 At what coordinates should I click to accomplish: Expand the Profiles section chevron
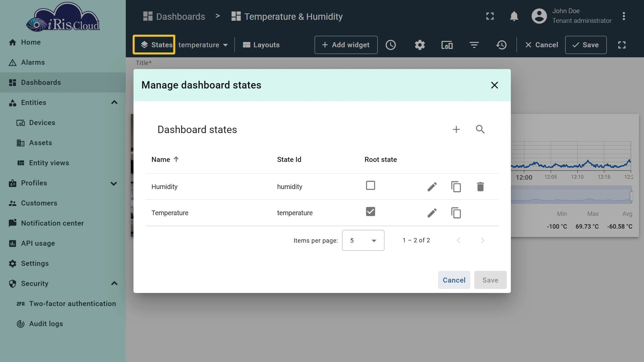pos(114,183)
